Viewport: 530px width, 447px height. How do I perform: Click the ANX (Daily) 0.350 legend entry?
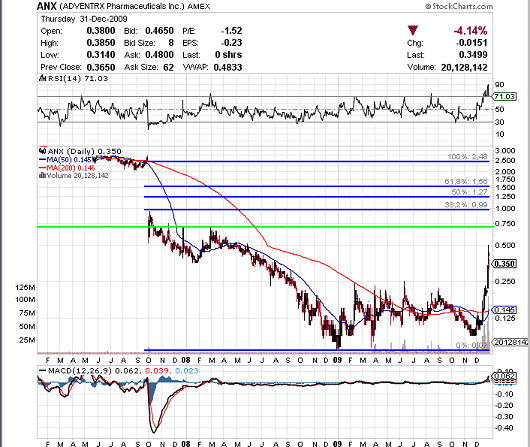point(85,151)
